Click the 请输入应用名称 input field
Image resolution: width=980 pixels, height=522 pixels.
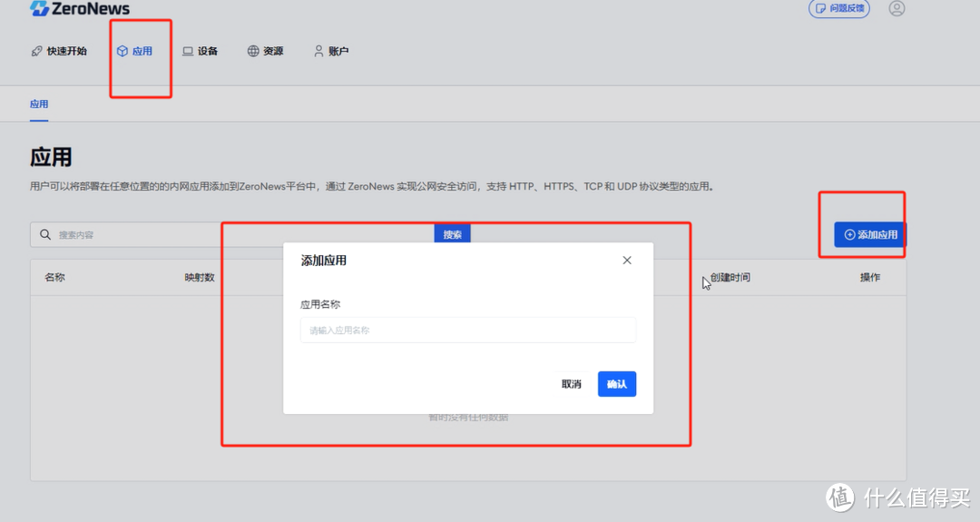click(x=468, y=330)
